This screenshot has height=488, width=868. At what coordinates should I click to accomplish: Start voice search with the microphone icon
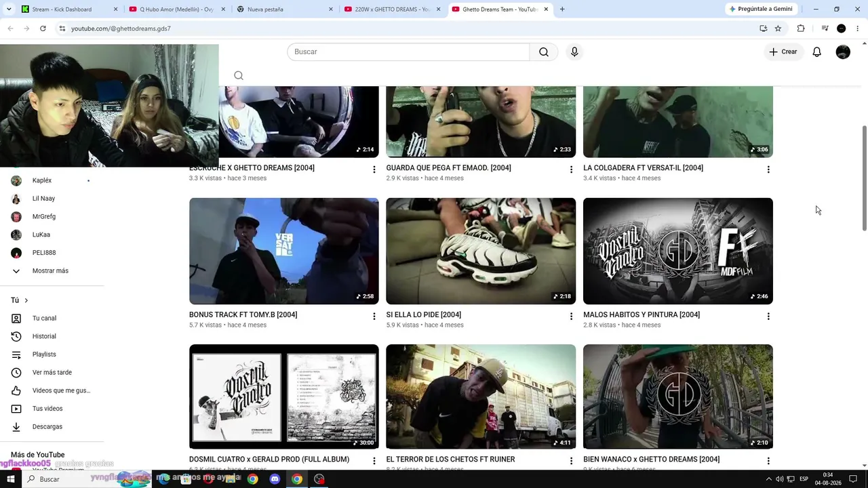(574, 52)
